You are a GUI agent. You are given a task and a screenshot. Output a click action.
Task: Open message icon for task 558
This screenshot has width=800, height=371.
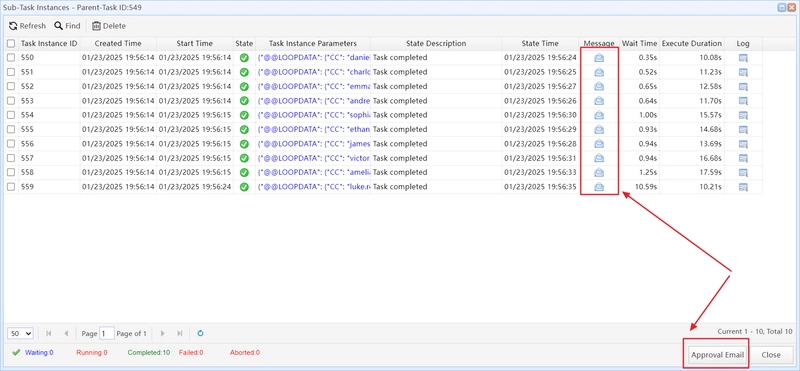[x=599, y=172]
